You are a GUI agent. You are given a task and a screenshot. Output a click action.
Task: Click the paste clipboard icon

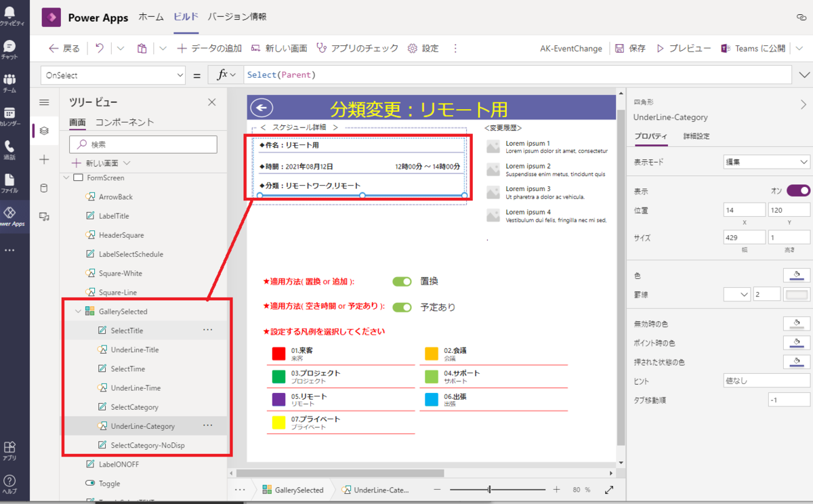click(142, 48)
